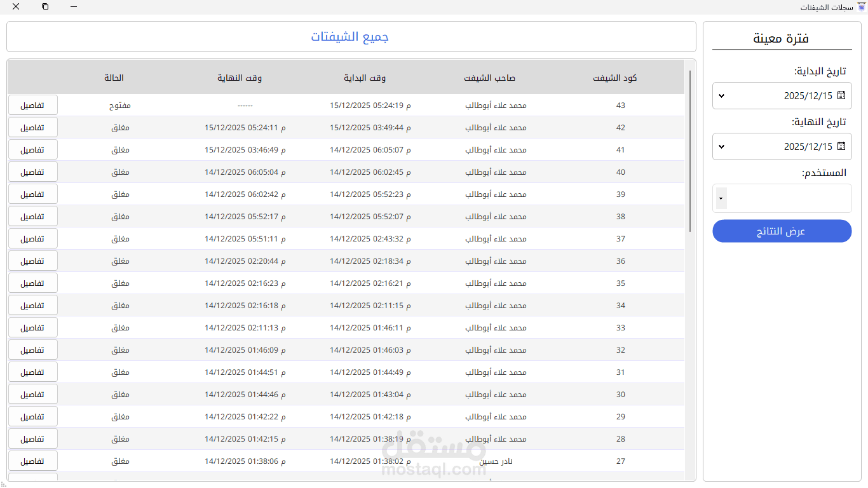Click the مغلق status in shift 30 row
The width and height of the screenshot is (868, 488).
point(120,395)
